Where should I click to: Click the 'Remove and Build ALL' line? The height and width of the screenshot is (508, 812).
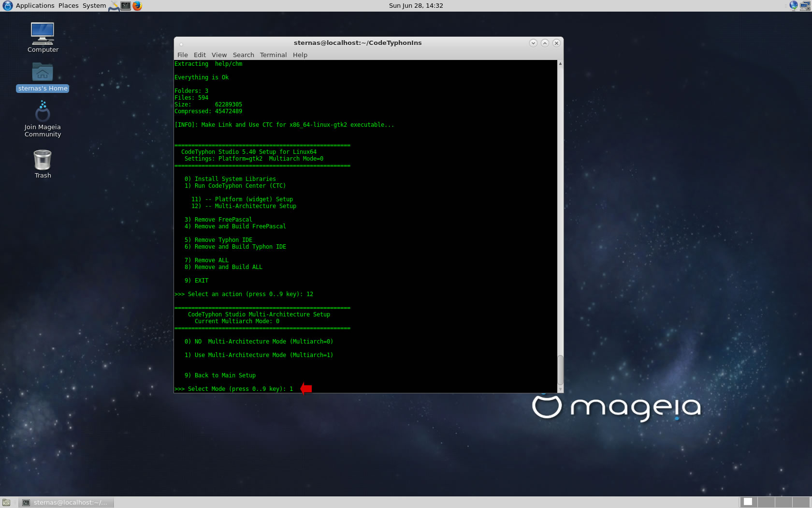[223, 267]
